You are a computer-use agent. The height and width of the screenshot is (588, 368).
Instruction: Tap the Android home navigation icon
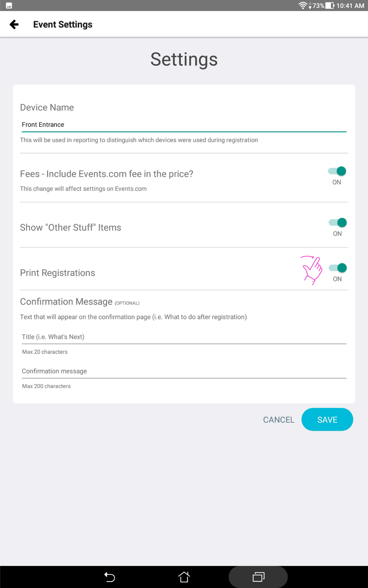(x=184, y=577)
